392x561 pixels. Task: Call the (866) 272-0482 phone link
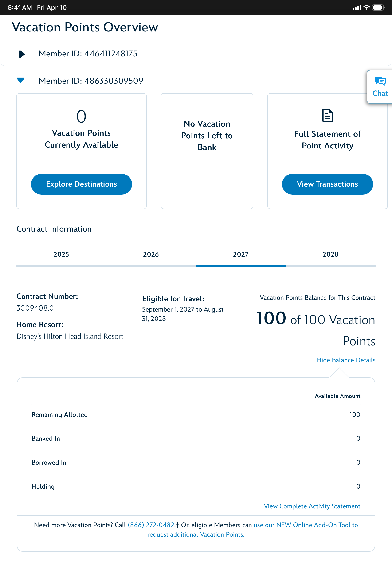tap(151, 525)
